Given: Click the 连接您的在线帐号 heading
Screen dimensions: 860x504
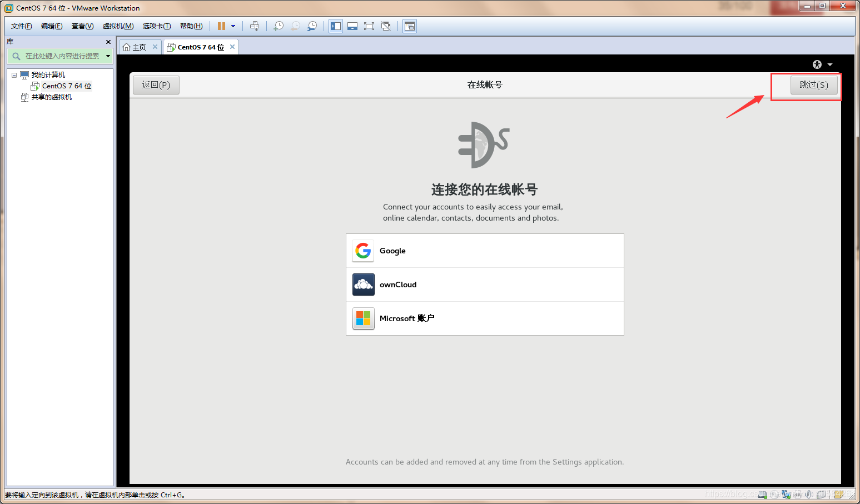Looking at the screenshot, I should (x=485, y=189).
